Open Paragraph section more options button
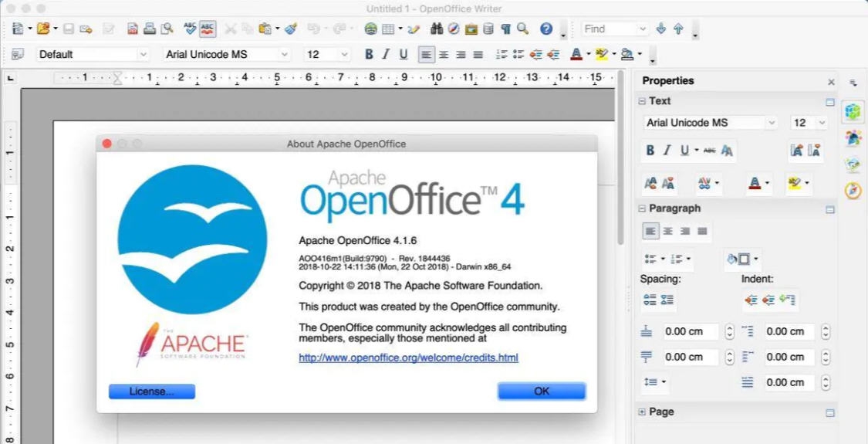868x444 pixels. tap(829, 209)
